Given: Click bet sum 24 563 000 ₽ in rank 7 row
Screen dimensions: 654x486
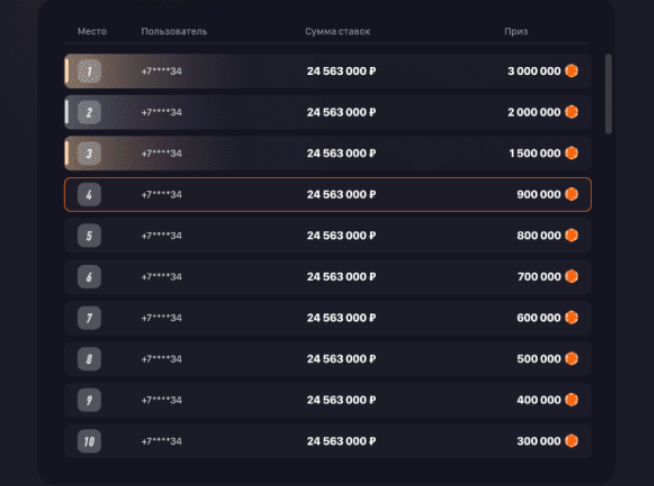Looking at the screenshot, I should [x=341, y=318].
